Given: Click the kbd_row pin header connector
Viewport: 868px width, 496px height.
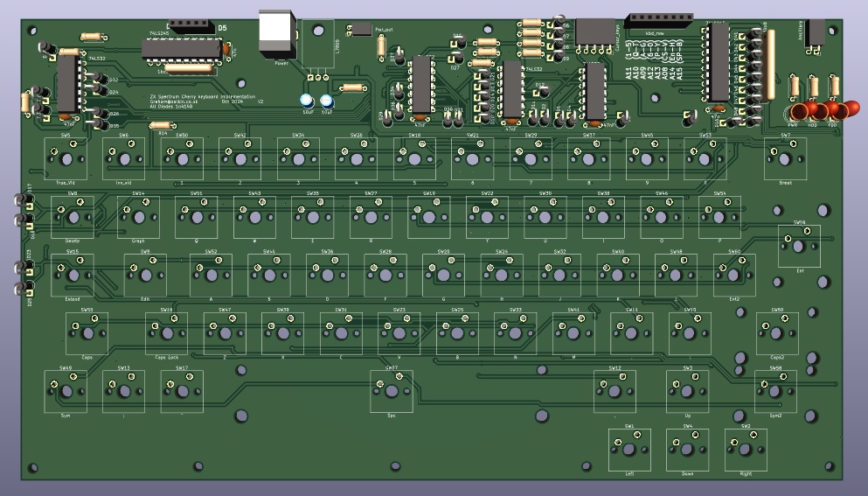Looking at the screenshot, I should point(660,17).
